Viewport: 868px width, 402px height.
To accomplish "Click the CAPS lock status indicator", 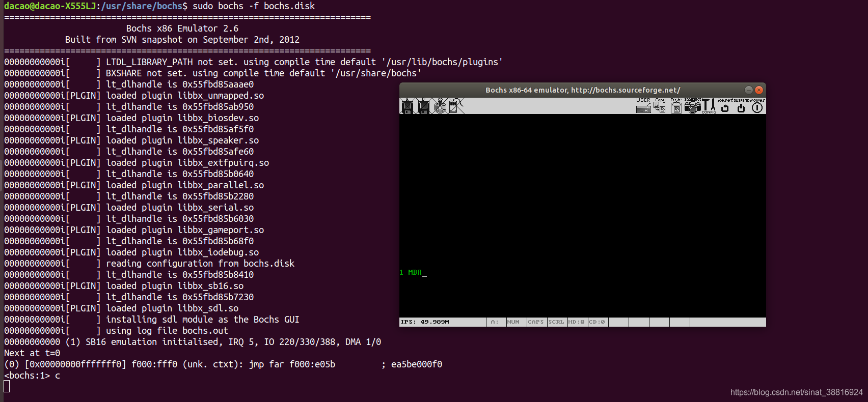I will click(x=537, y=322).
